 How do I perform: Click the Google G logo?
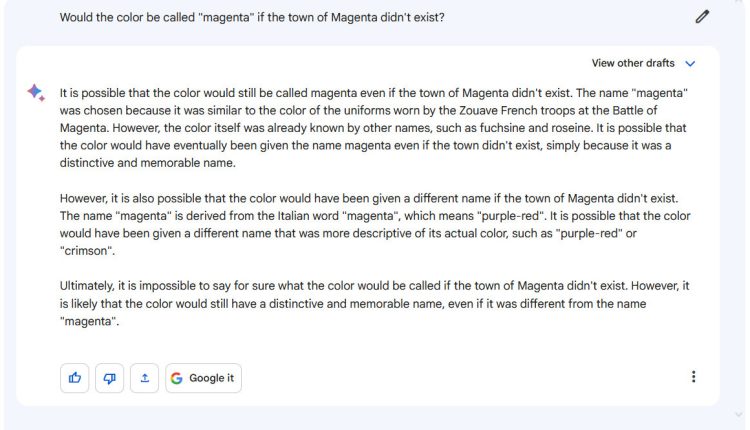pyautogui.click(x=176, y=378)
